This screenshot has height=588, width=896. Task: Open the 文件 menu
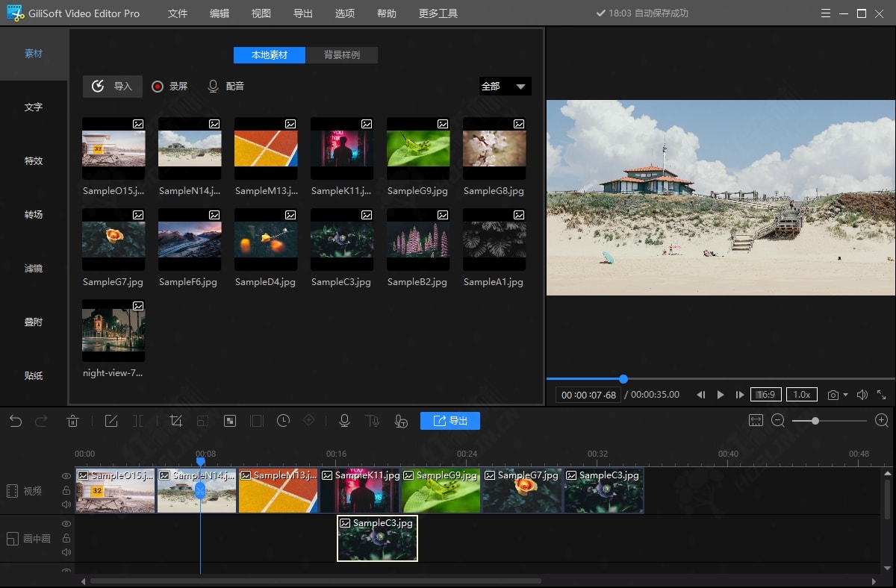(x=178, y=13)
